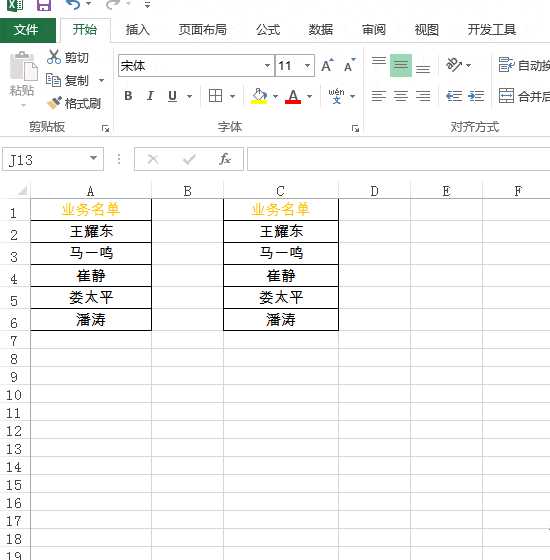Image resolution: width=550 pixels, height=560 pixels.
Task: Click the 剪切 scissors button
Action: [68, 58]
